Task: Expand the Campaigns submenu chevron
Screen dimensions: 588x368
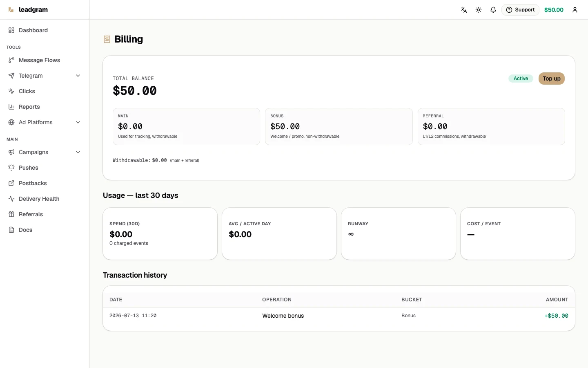Action: click(x=78, y=152)
